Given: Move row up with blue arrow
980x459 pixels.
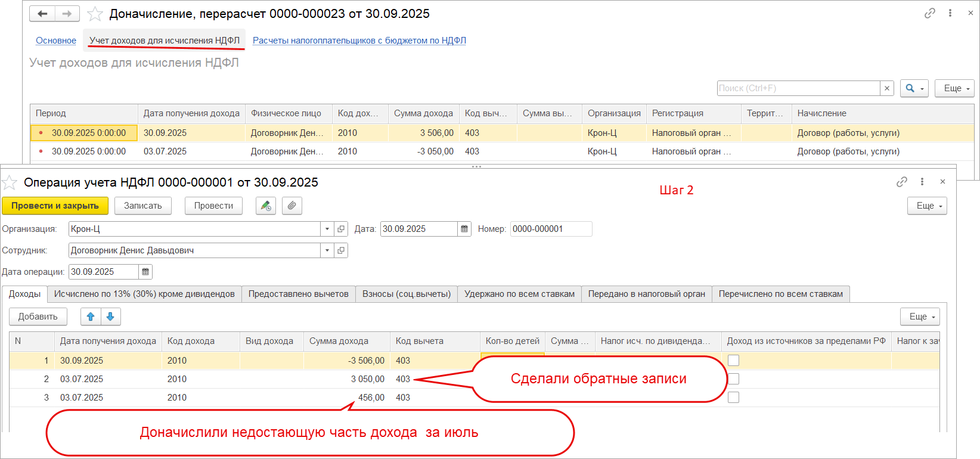Looking at the screenshot, I should click(x=91, y=317).
